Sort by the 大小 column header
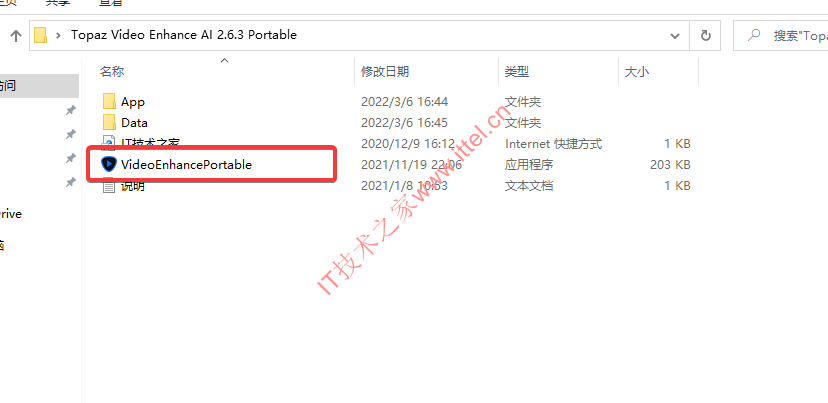The height and width of the screenshot is (403, 828). pos(637,72)
